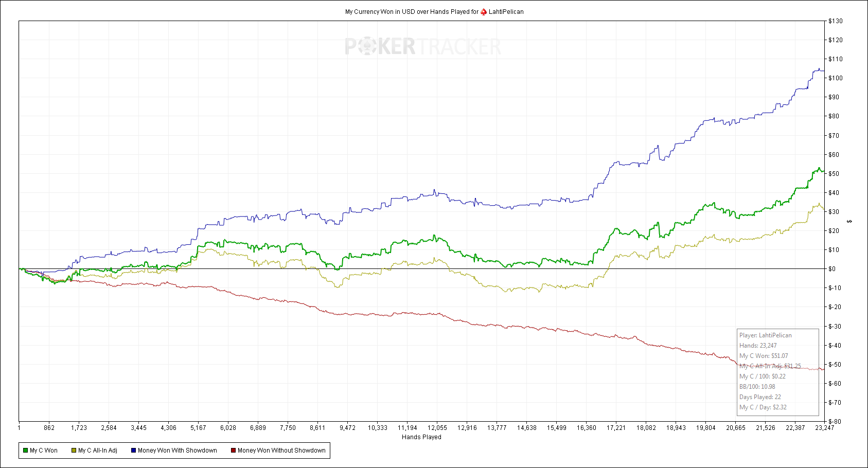
Task: Click the 'LahtiPelican' name in the chart title
Action: tap(506, 12)
